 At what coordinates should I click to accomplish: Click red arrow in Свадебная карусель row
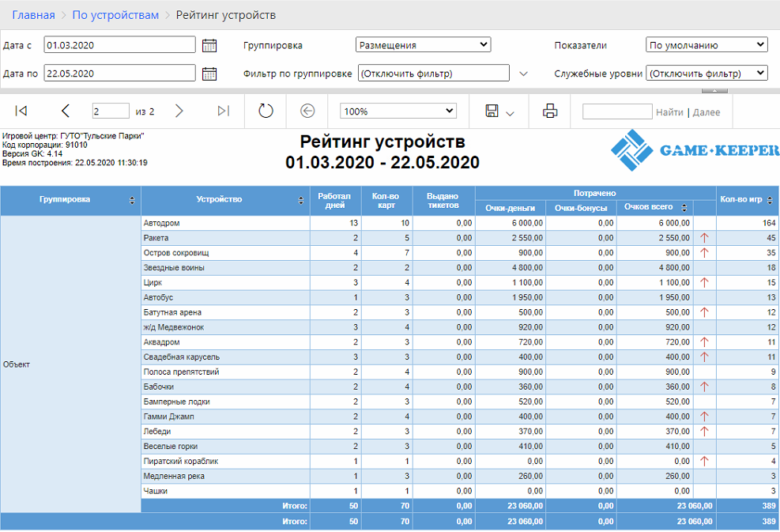pos(704,357)
